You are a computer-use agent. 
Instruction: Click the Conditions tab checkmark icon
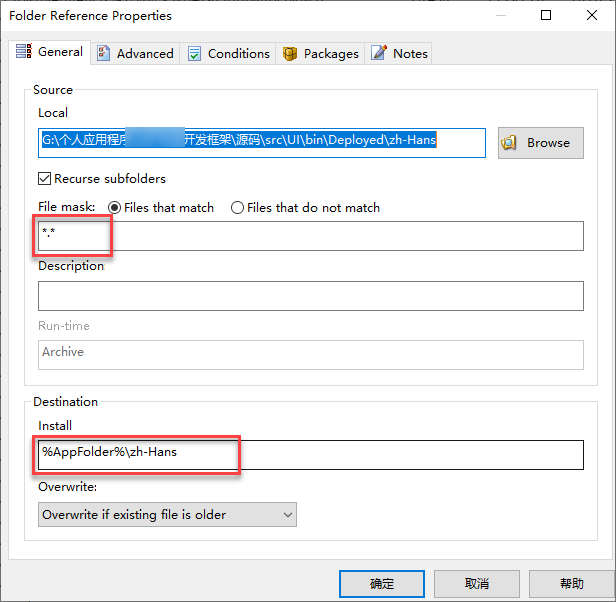point(194,53)
